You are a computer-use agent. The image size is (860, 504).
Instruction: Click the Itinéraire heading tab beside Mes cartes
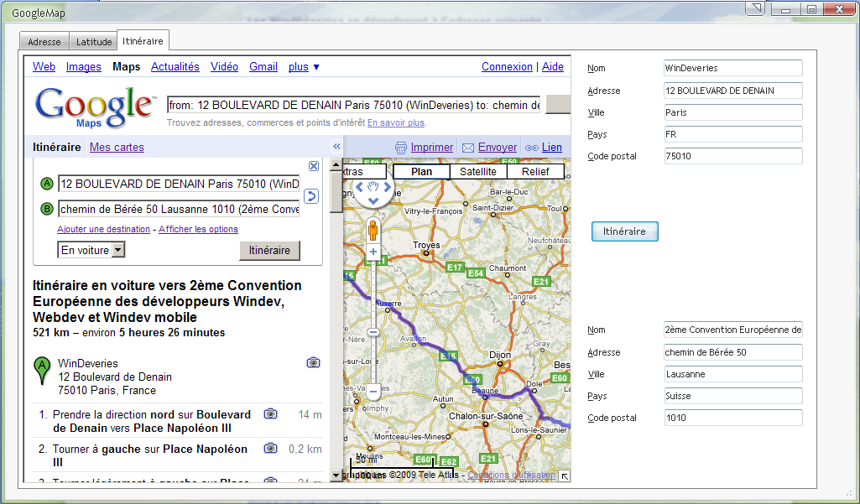57,147
